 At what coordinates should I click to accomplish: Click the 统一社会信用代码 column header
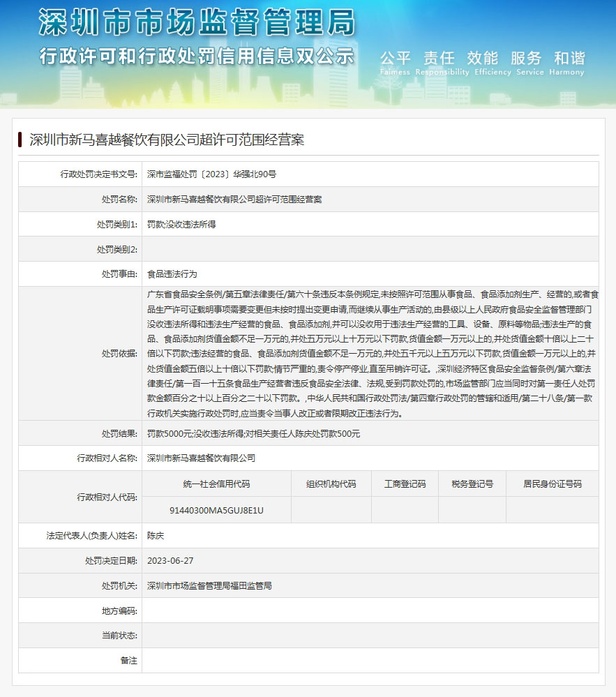pos(216,484)
